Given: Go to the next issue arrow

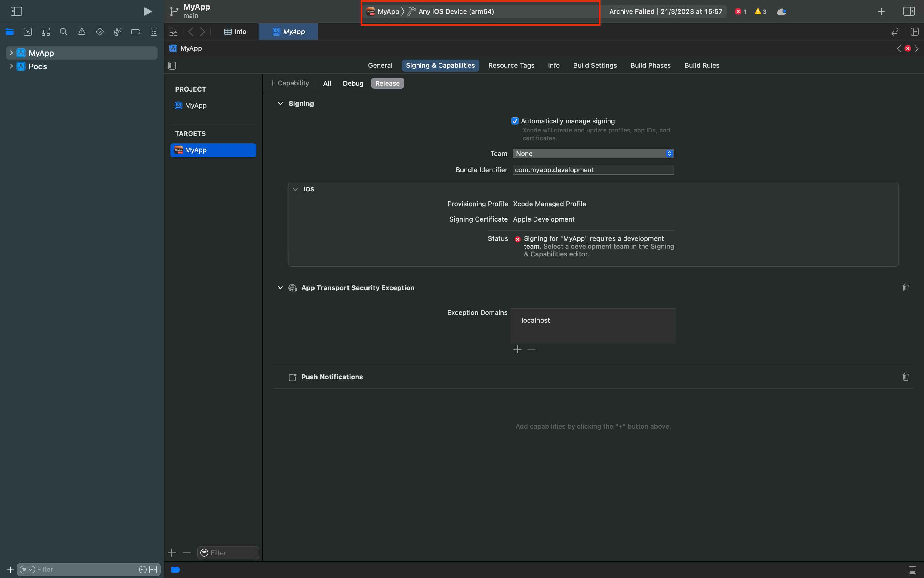Looking at the screenshot, I should click(x=916, y=48).
